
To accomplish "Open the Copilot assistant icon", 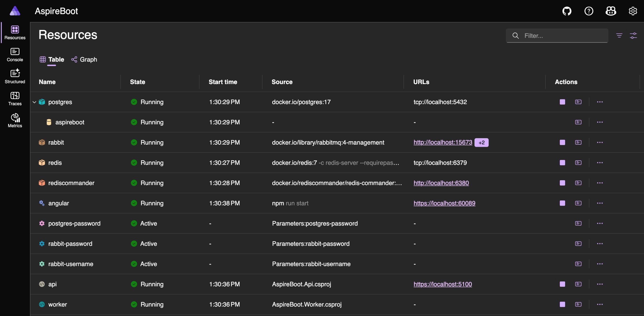I will (611, 11).
